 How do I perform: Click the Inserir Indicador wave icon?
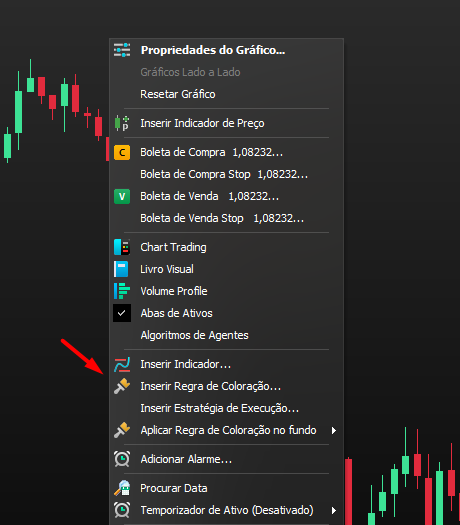[x=122, y=364]
